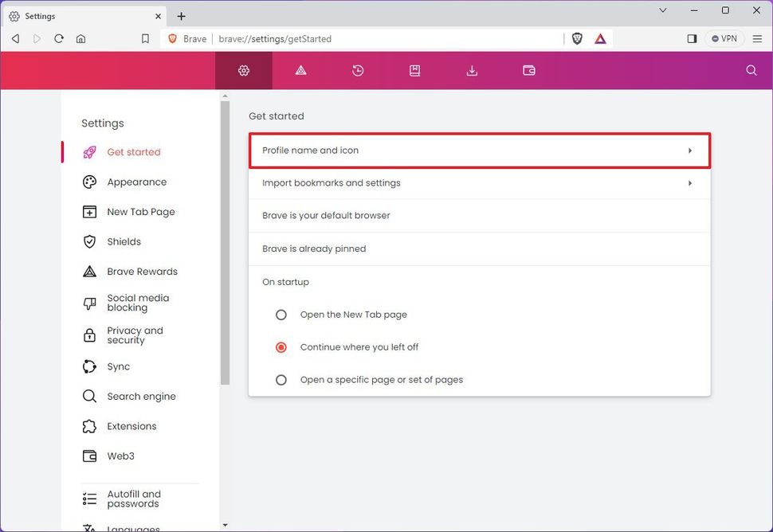Open Brave Rewards from the settings sidebar
Viewport: 773px width, 532px height.
tap(142, 271)
